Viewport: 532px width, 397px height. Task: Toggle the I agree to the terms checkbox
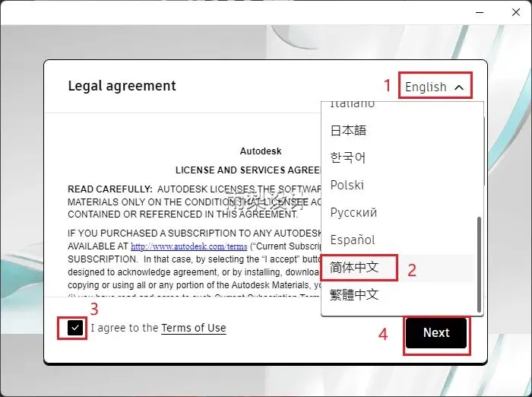click(x=75, y=328)
